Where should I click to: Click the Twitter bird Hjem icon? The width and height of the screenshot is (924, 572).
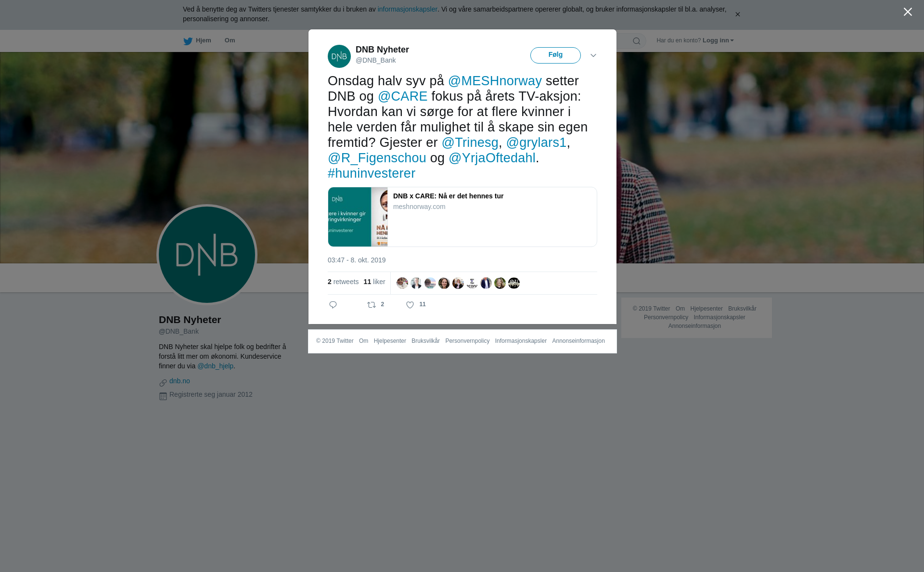pyautogui.click(x=188, y=41)
